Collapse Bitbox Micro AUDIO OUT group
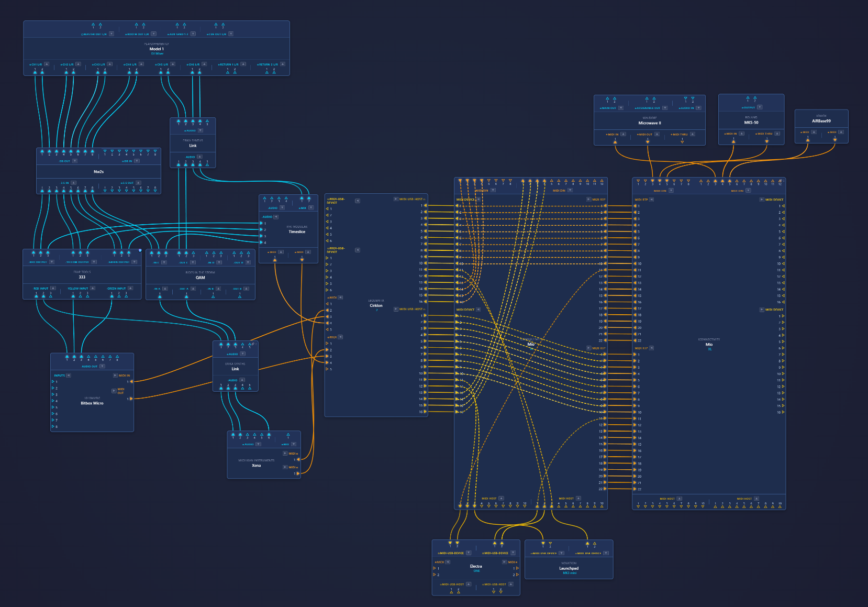Screen dimensions: 868x607 [x=102, y=366]
